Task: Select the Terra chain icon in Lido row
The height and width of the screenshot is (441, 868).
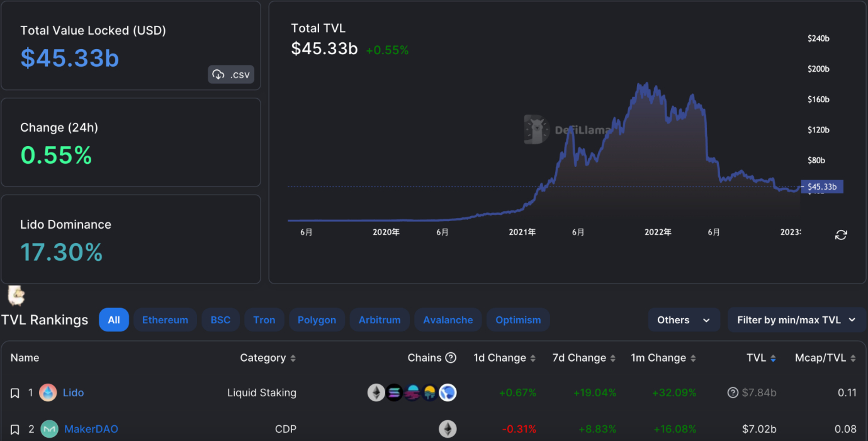Action: tap(448, 392)
